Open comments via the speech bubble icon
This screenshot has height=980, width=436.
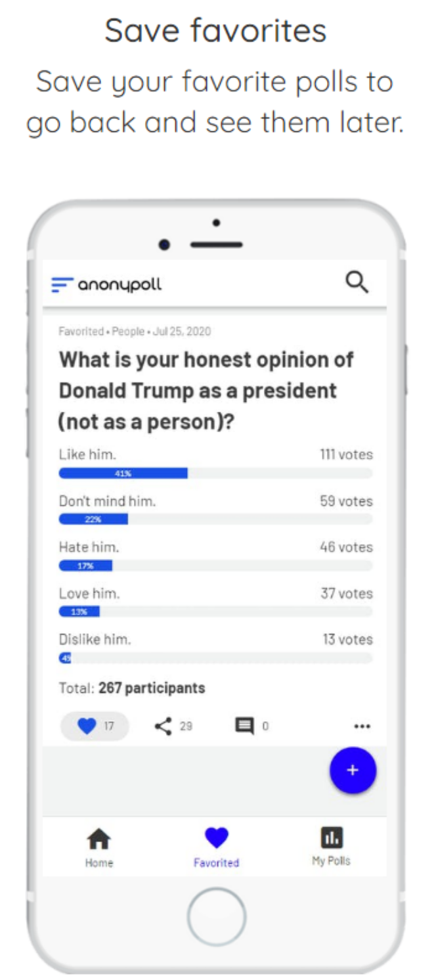246,726
